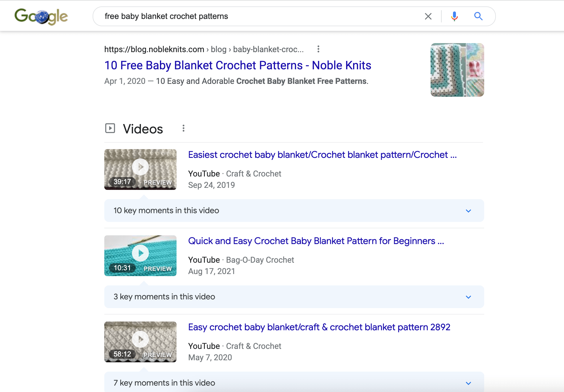Play preview of 10:31 teal blanket video

pyautogui.click(x=140, y=256)
